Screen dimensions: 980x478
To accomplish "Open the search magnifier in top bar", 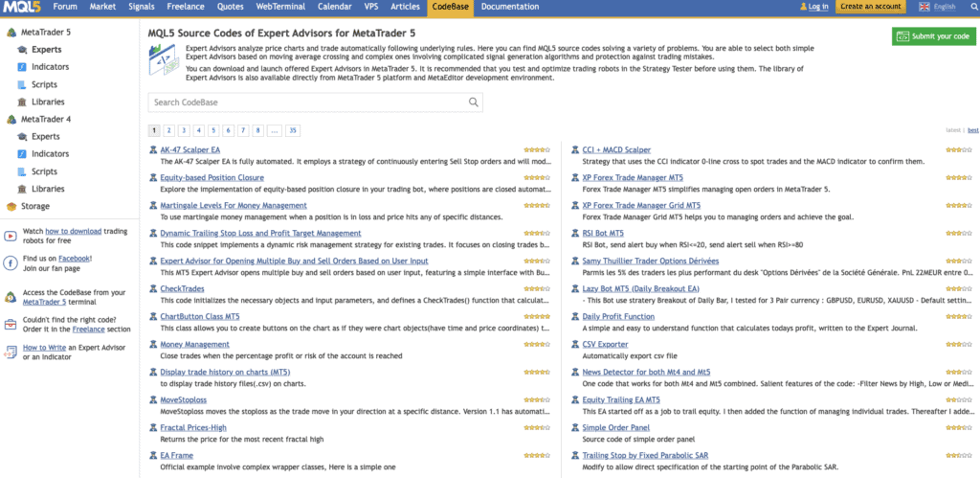I will click(x=972, y=7).
